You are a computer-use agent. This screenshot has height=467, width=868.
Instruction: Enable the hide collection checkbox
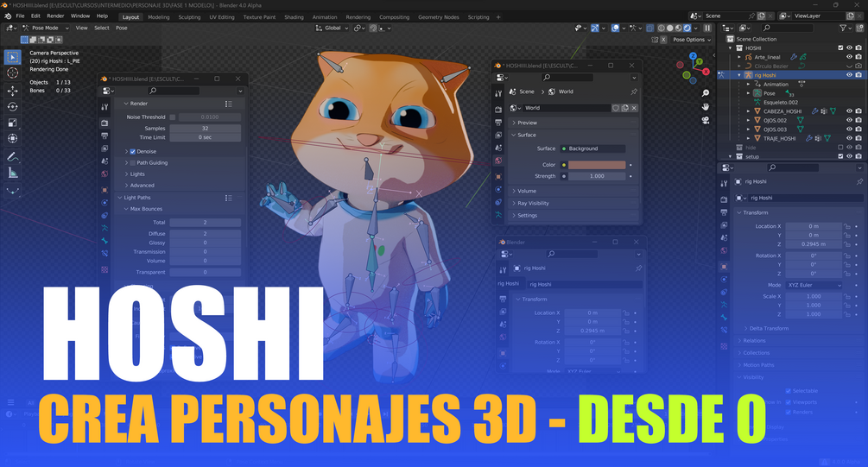coord(840,148)
